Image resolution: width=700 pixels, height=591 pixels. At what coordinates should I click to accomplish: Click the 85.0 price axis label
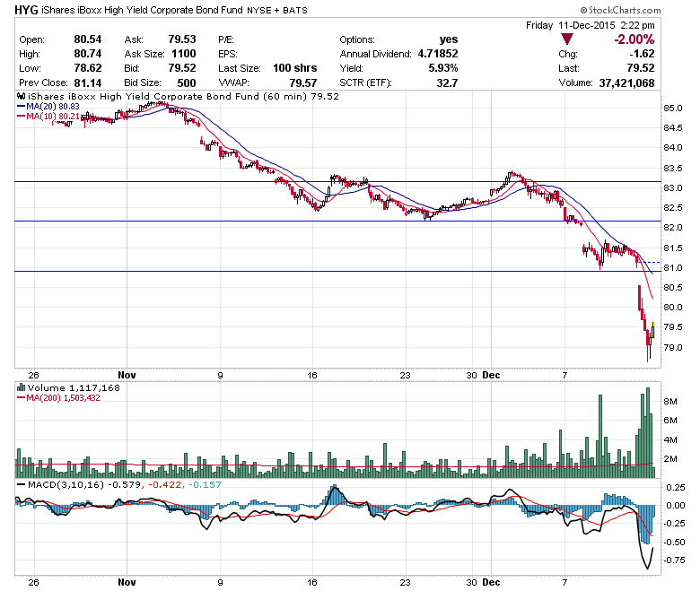673,109
